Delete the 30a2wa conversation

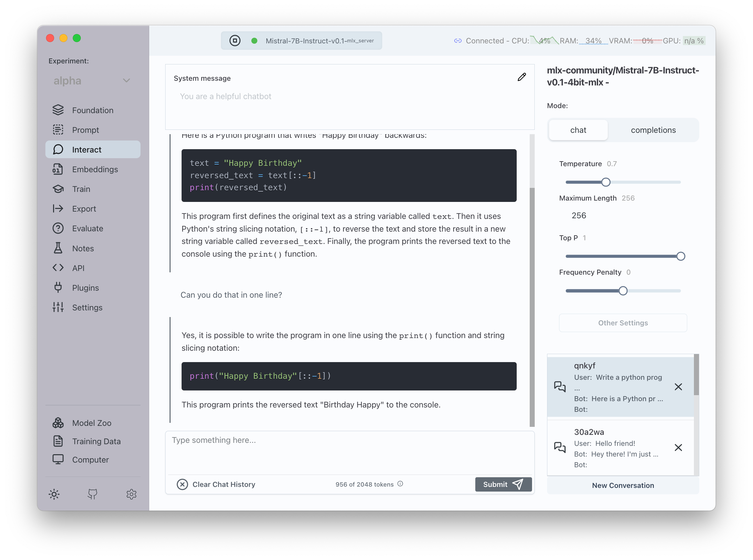(x=680, y=447)
